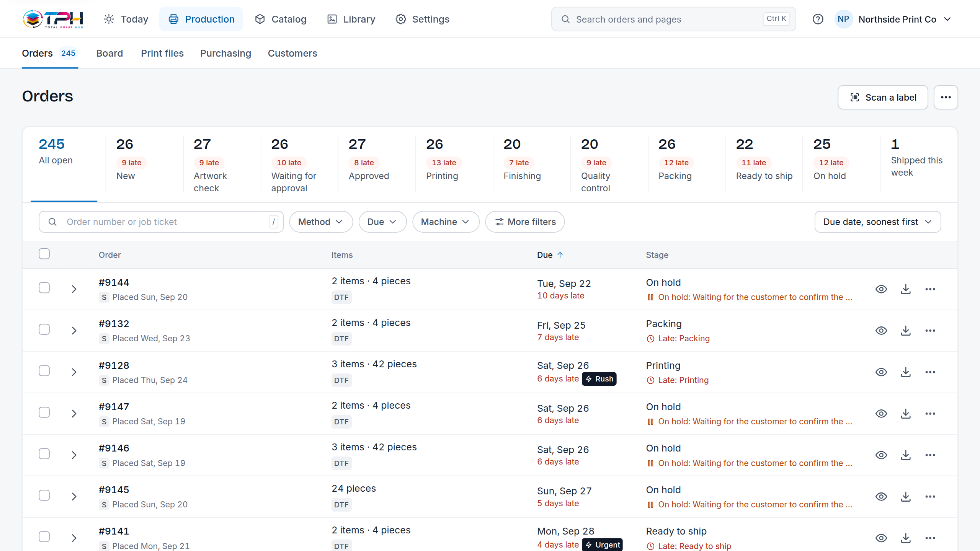This screenshot has height=551, width=980.
Task: Click the NP account avatar
Action: pos(843,19)
